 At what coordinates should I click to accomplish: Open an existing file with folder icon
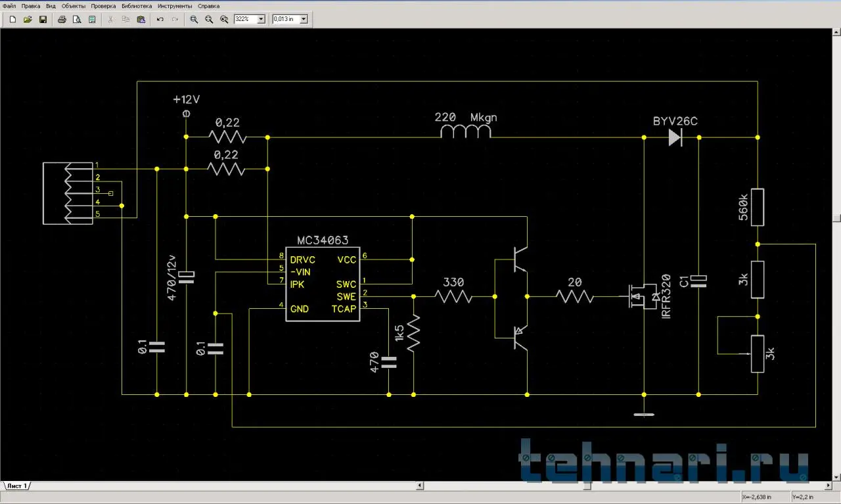tap(28, 19)
